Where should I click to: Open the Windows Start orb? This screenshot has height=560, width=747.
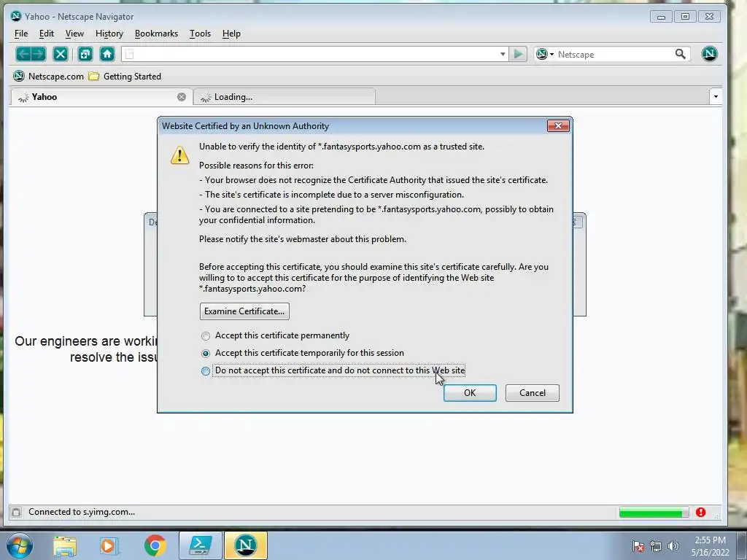pyautogui.click(x=19, y=545)
